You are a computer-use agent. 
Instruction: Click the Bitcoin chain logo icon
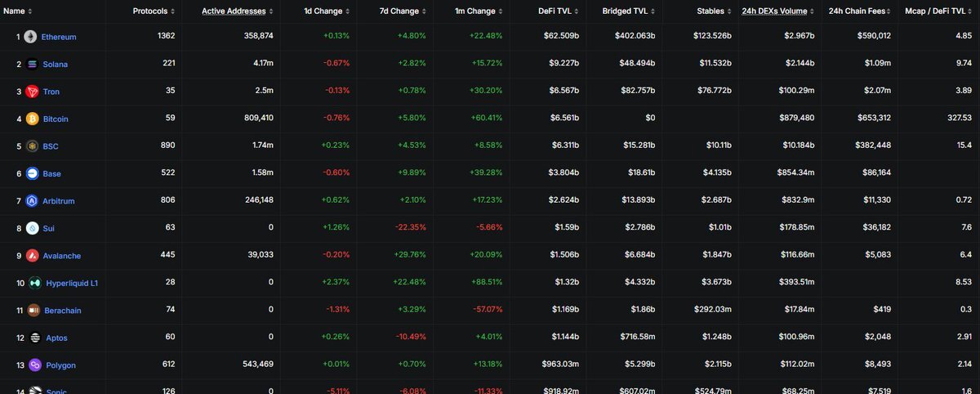click(x=33, y=119)
